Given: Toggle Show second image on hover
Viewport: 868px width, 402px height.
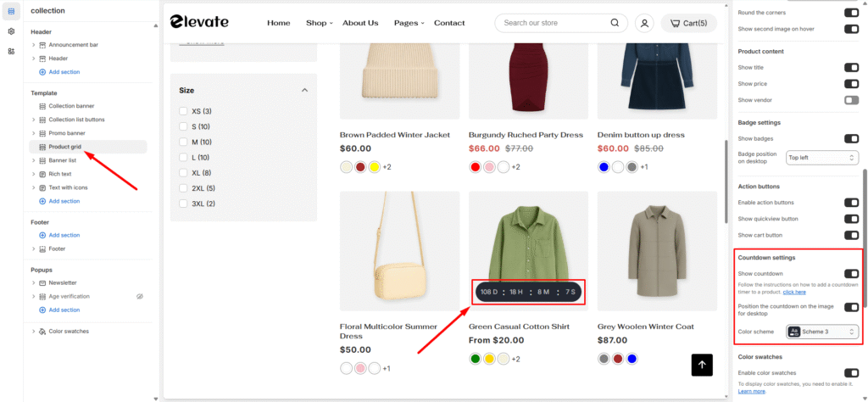Looking at the screenshot, I should [x=851, y=29].
